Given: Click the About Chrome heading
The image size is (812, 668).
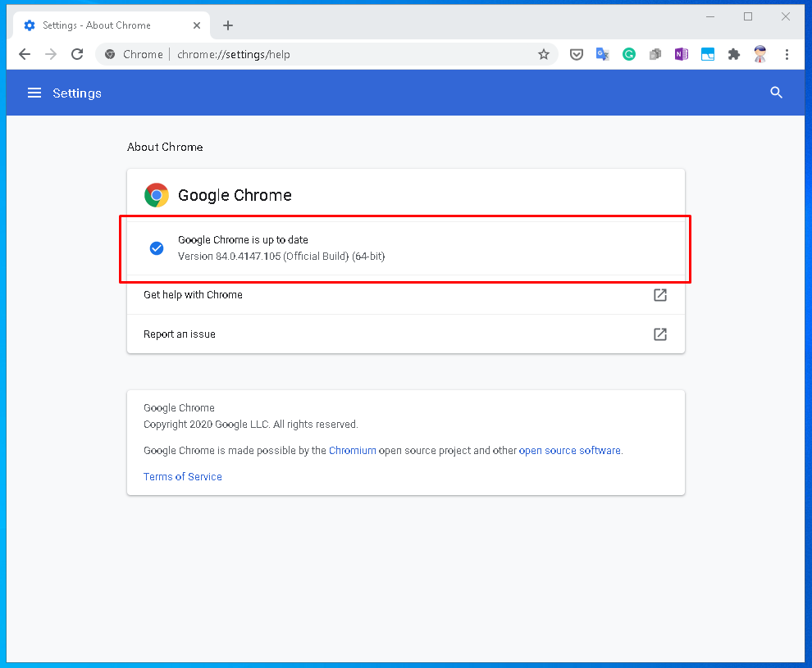Looking at the screenshot, I should coord(165,147).
